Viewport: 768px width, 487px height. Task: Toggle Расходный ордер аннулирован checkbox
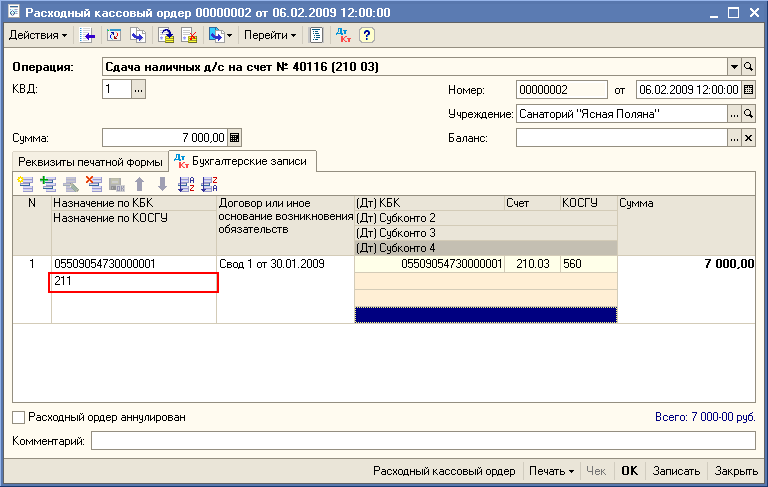tap(19, 417)
